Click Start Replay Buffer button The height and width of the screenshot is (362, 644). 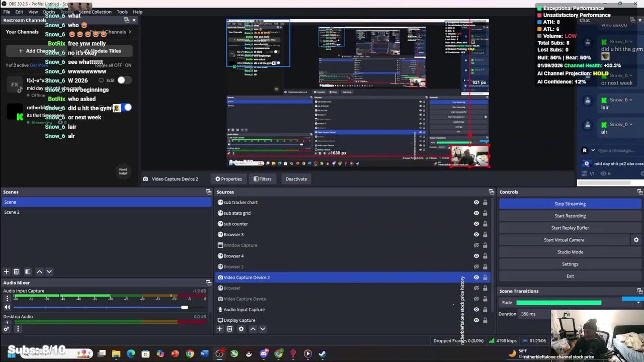coord(570,228)
